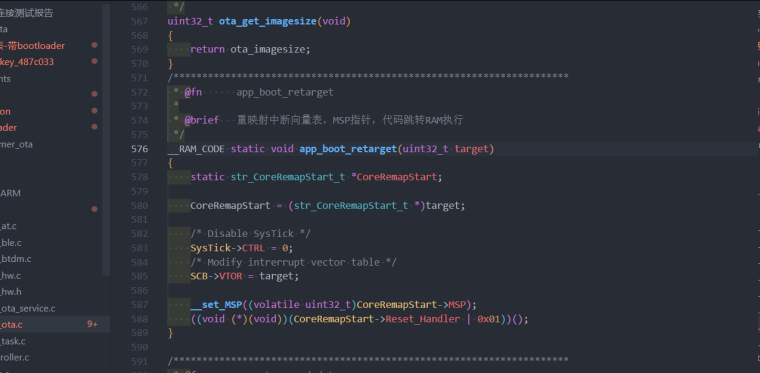Click line number 567 in gutter
Viewport: 760px width, 373px height.
click(x=140, y=21)
